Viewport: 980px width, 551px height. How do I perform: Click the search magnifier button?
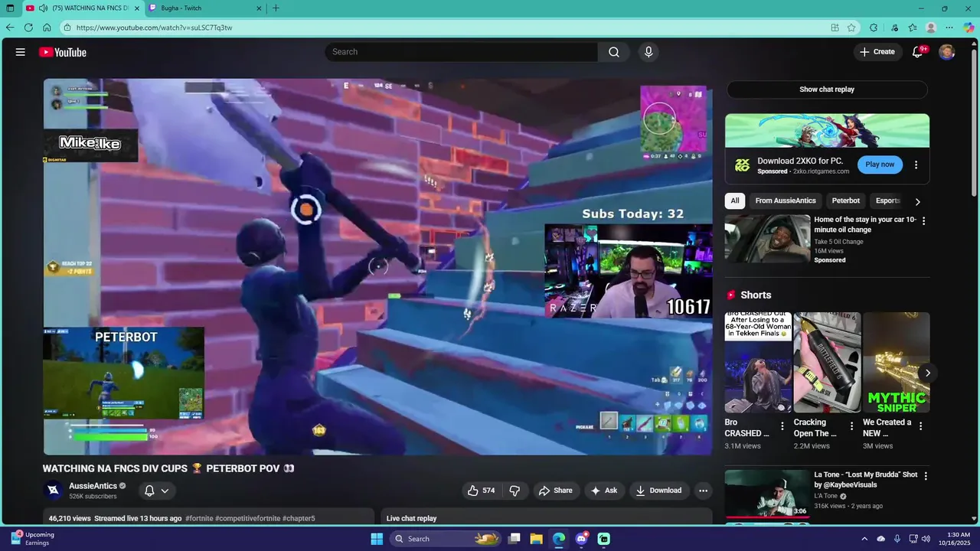[x=614, y=52]
